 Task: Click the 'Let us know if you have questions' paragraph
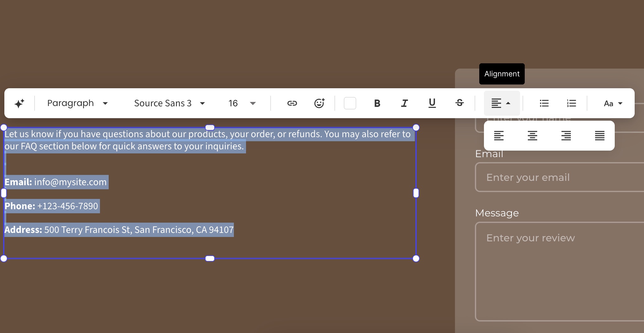pos(207,140)
